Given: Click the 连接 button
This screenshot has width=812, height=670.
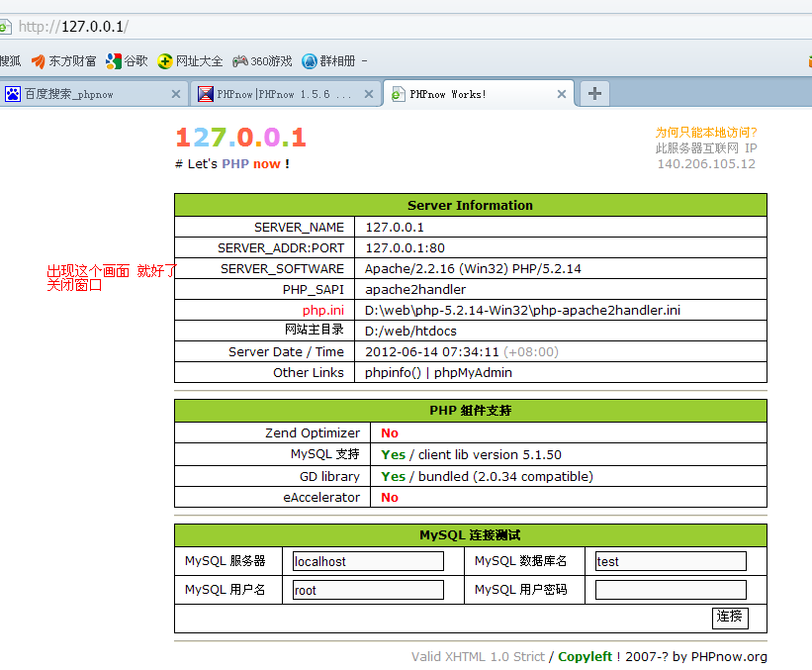Looking at the screenshot, I should [730, 618].
